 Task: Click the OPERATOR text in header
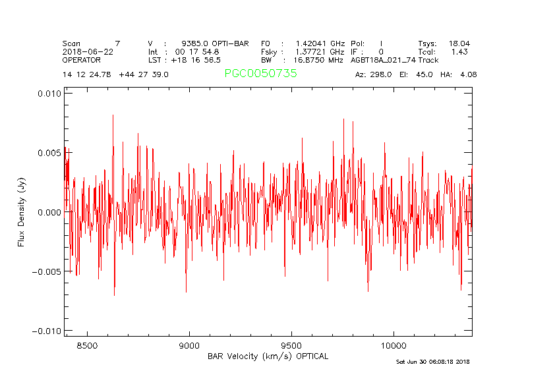[82, 60]
